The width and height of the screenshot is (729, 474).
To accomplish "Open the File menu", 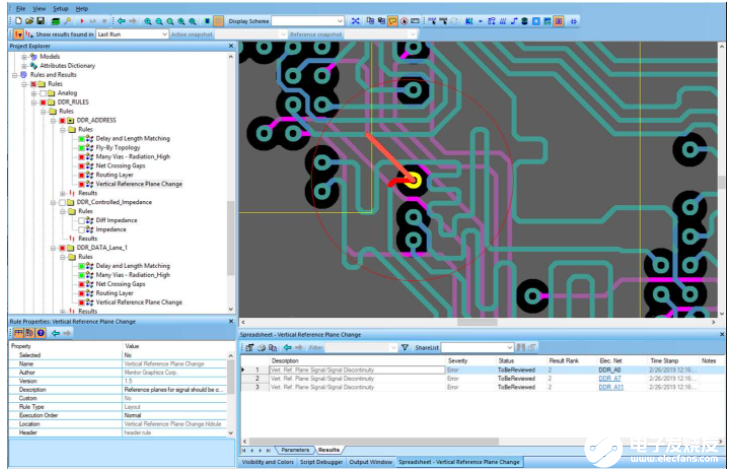I will [20, 8].
